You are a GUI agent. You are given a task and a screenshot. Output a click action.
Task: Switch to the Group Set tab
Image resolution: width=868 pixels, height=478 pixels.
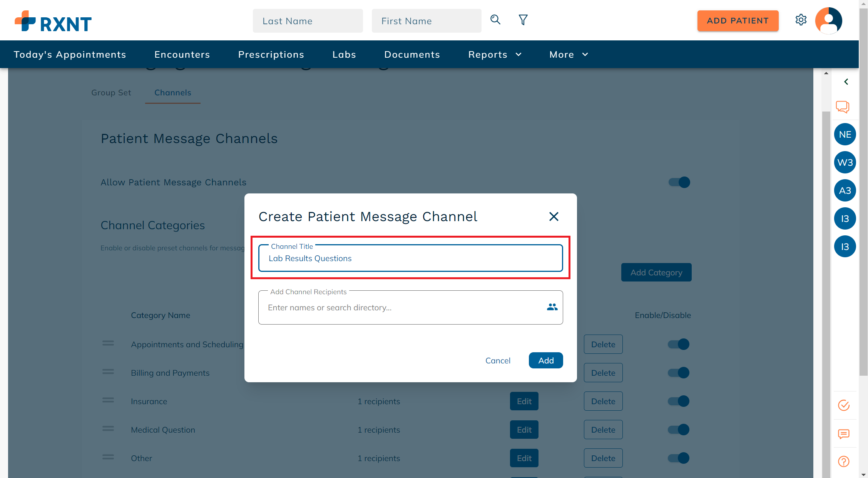coord(111,93)
